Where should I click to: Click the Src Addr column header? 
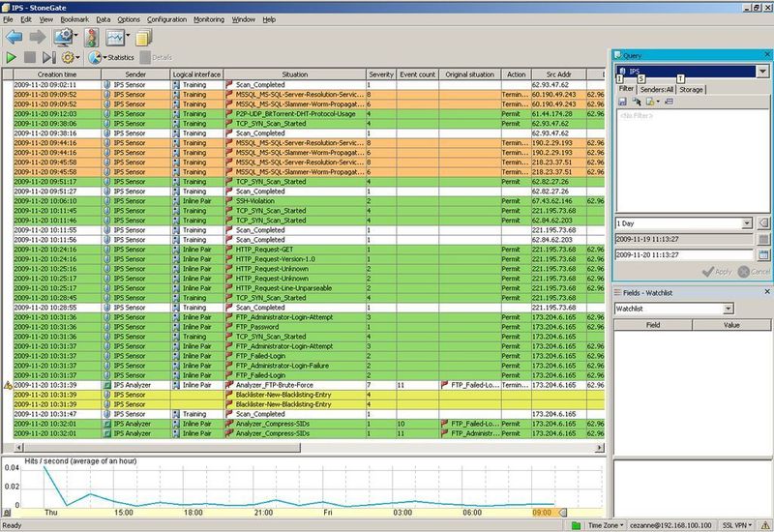(x=559, y=74)
